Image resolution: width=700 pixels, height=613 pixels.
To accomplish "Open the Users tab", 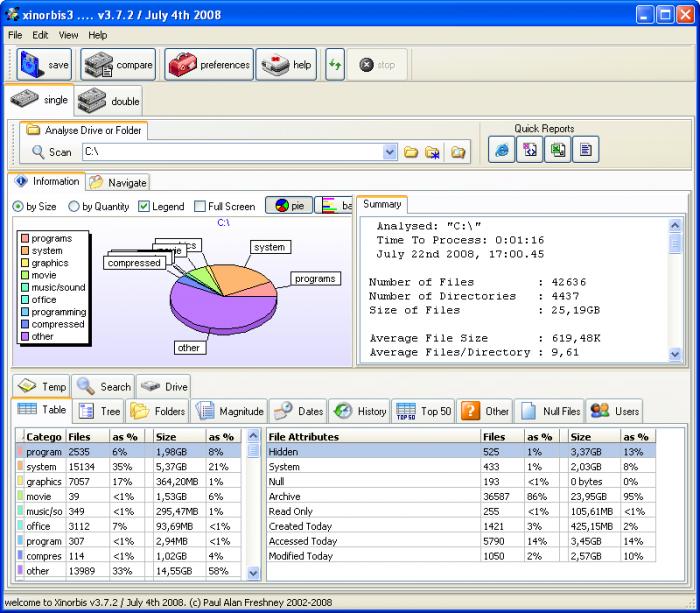I will coord(614,411).
